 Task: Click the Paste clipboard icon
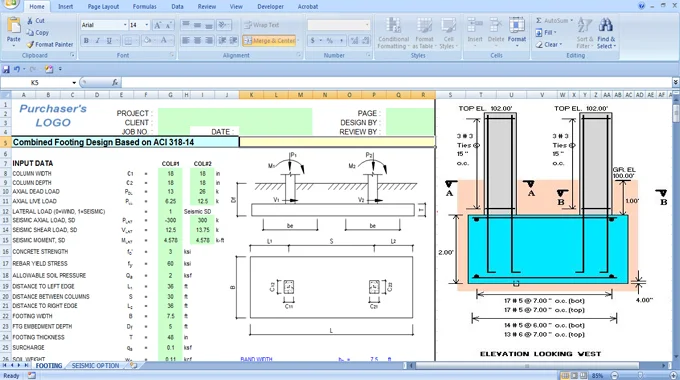coord(13,26)
